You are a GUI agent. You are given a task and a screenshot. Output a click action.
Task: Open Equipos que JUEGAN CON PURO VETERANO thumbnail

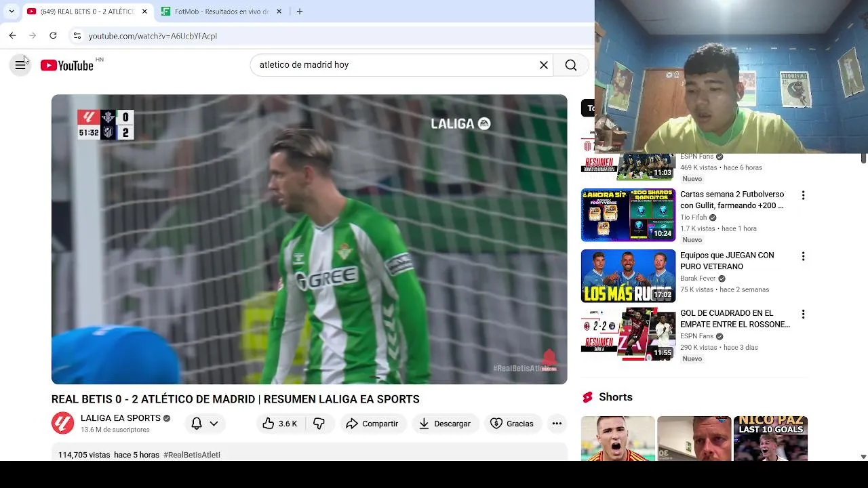point(629,276)
